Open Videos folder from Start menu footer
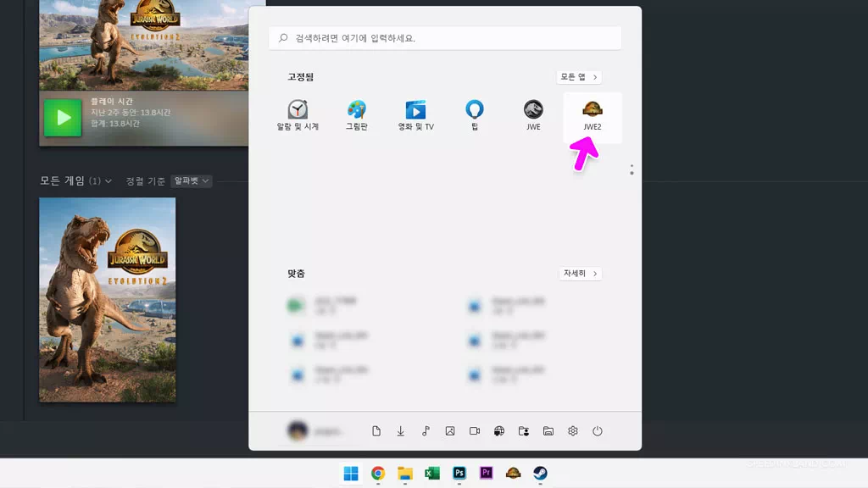 475,431
